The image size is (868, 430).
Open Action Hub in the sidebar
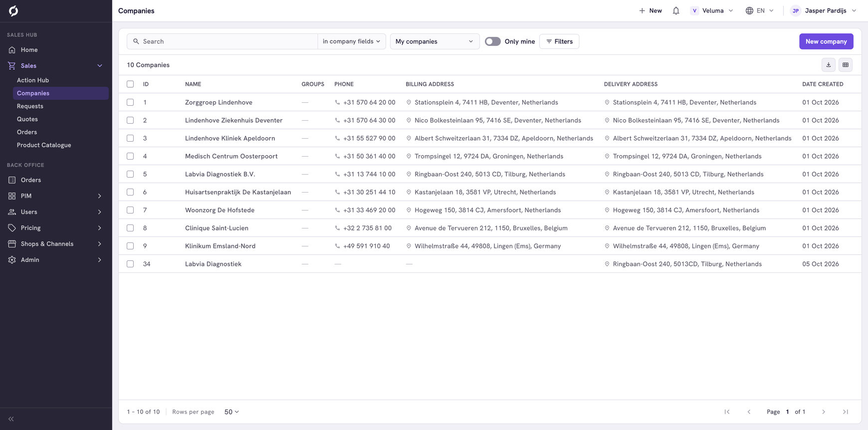click(x=33, y=80)
